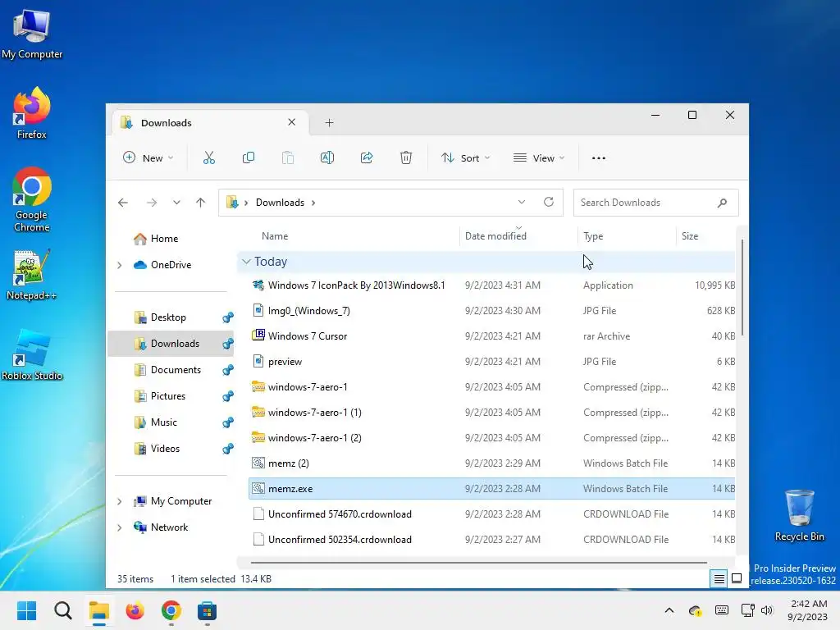The image size is (840, 630).
Task: Open the Sort dropdown menu
Action: point(465,158)
